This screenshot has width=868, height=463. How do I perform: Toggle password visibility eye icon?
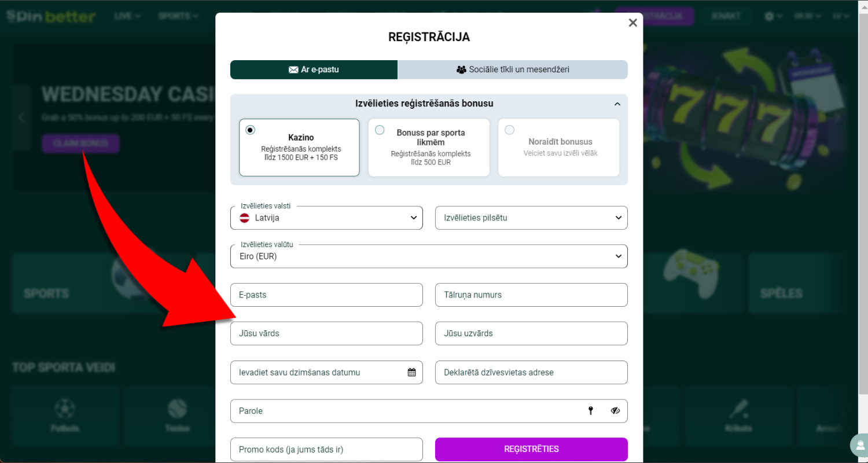pyautogui.click(x=615, y=411)
